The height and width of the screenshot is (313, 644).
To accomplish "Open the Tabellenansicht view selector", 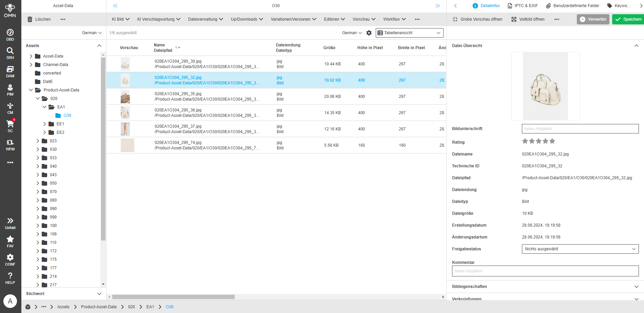I will [x=409, y=33].
